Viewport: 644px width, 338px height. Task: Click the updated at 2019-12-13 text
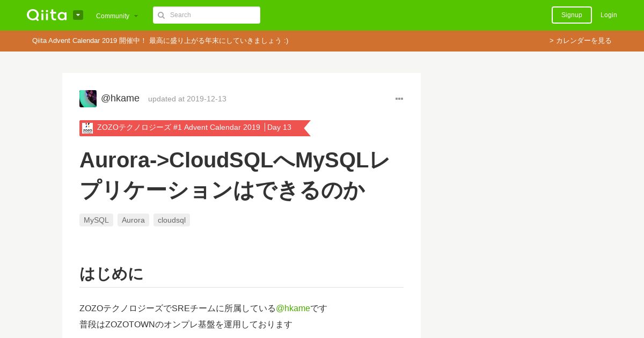[187, 99]
